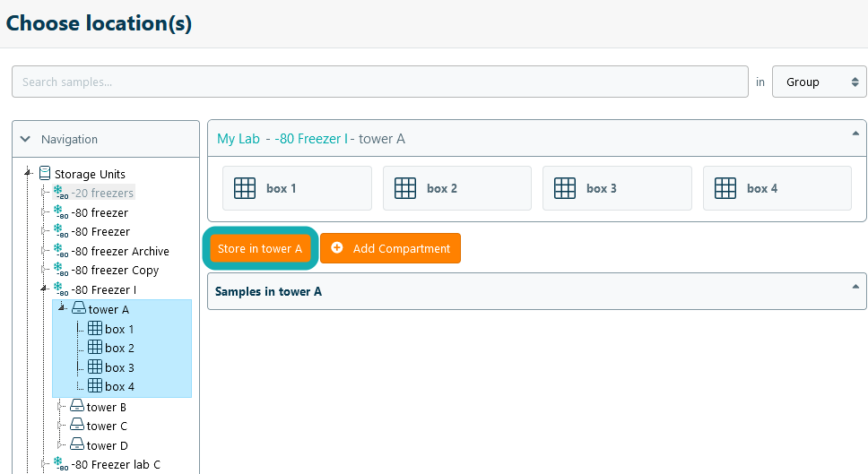Image resolution: width=868 pixels, height=474 pixels.
Task: Open the -80 Freezer I breadcrumb link
Action: pos(310,139)
